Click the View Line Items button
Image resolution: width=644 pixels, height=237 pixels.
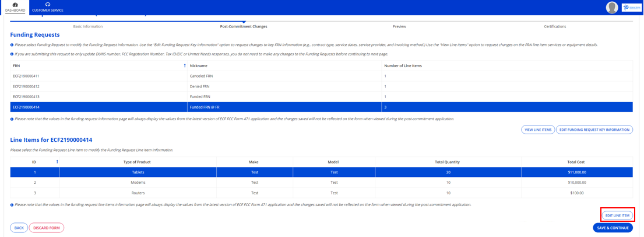coord(537,130)
